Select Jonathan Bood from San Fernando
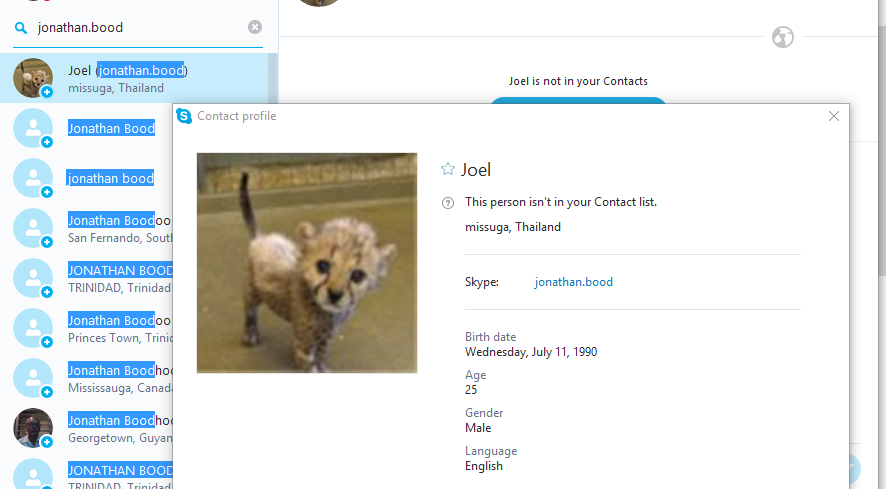Image resolution: width=886 pixels, height=489 pixels. (x=86, y=228)
